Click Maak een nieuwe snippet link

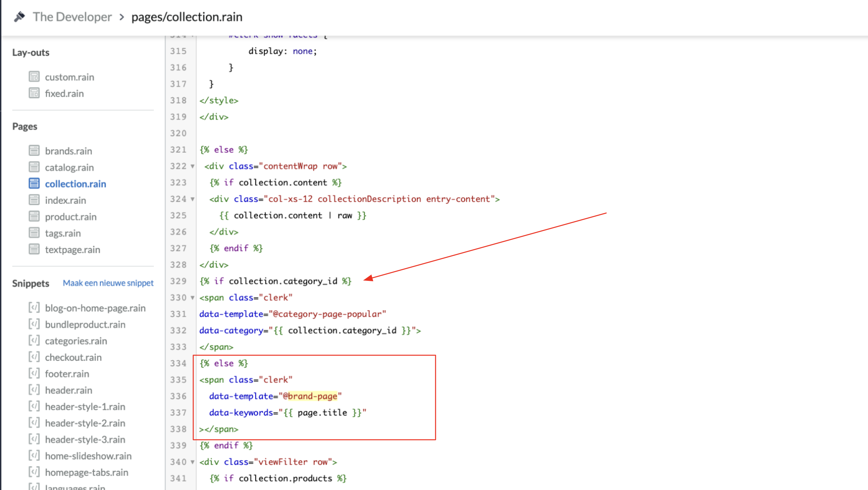tap(108, 283)
